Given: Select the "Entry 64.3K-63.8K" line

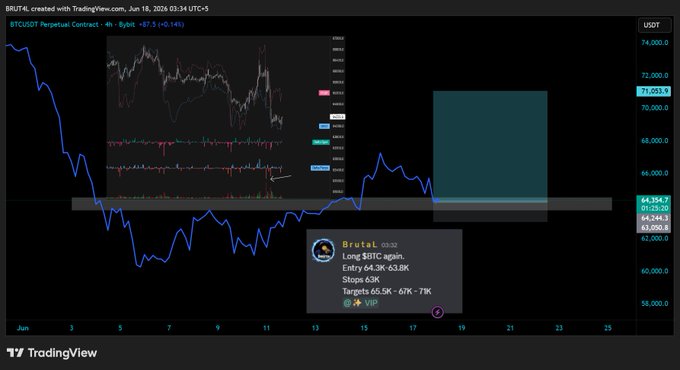Looking at the screenshot, I should point(376,268).
